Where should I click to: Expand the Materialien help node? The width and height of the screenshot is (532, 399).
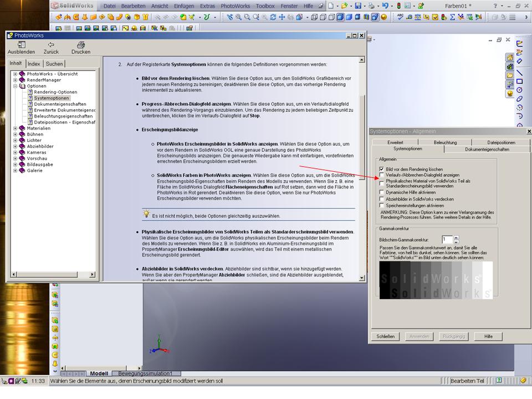16,128
